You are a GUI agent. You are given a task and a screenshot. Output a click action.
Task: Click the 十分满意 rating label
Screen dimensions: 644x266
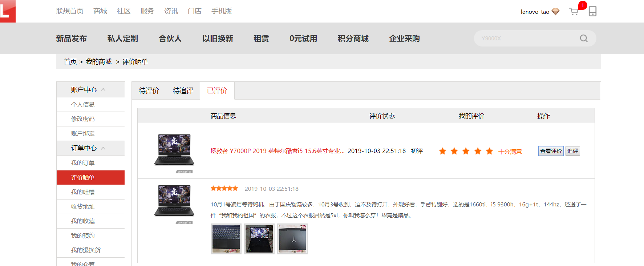click(510, 152)
